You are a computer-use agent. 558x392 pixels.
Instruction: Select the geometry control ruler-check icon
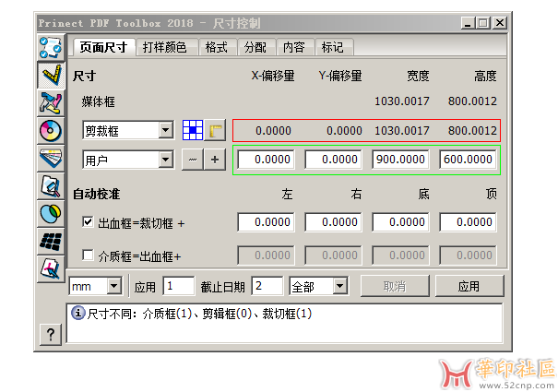[x=51, y=75]
